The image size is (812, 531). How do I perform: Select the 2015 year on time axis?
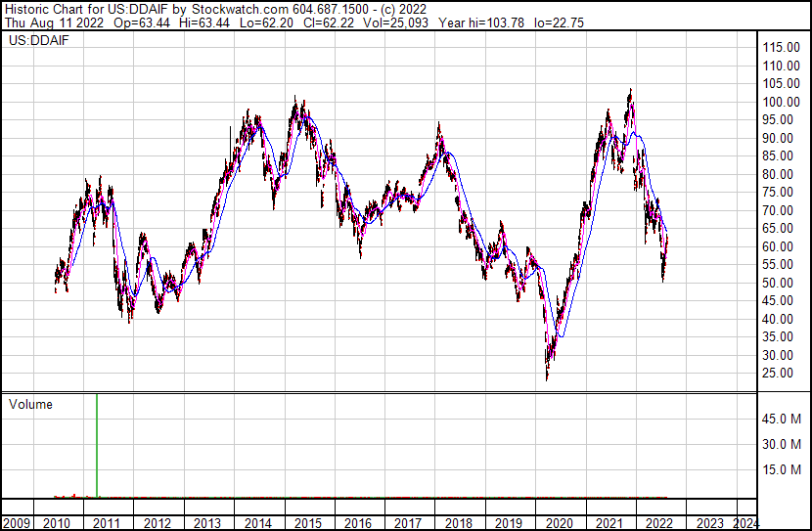308,522
